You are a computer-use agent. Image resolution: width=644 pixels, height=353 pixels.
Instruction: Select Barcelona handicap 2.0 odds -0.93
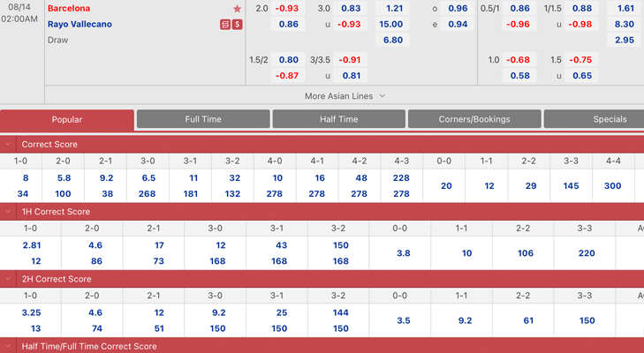click(x=287, y=8)
